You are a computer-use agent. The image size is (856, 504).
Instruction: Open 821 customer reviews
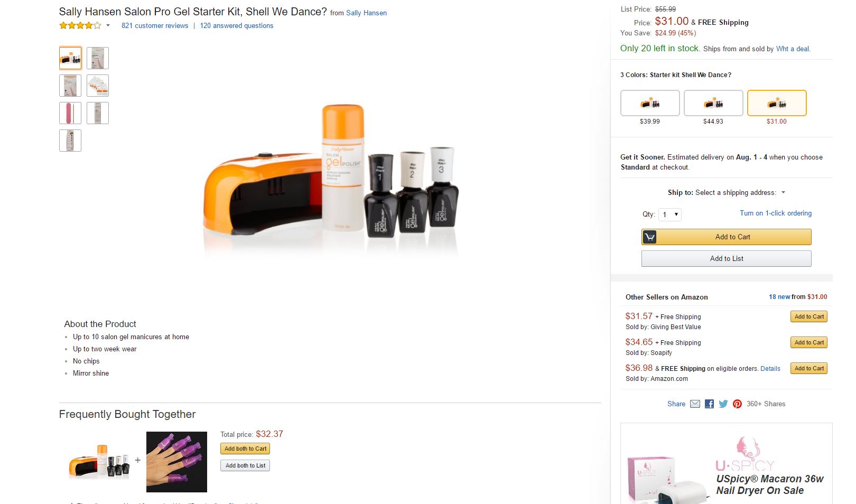(x=155, y=25)
